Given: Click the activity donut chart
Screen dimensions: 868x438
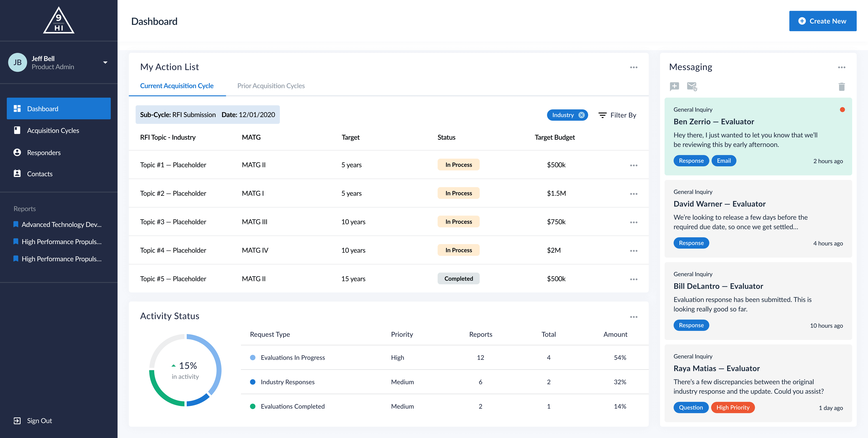Looking at the screenshot, I should (185, 370).
